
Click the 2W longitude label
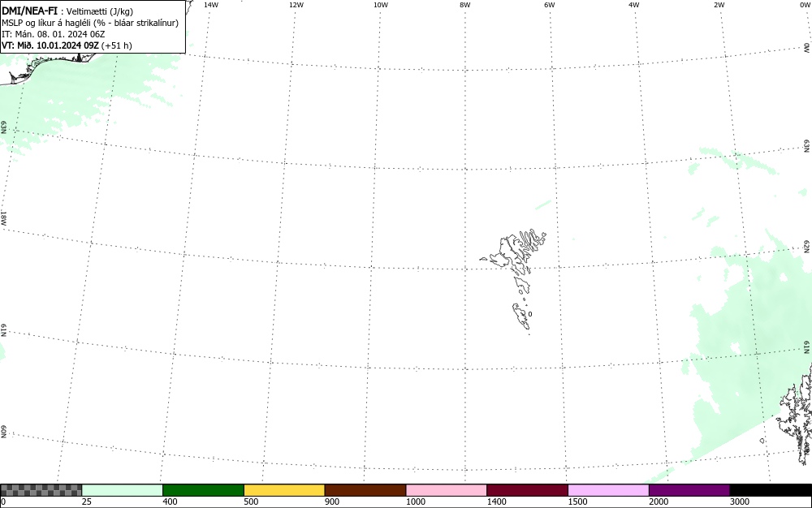[x=719, y=5]
